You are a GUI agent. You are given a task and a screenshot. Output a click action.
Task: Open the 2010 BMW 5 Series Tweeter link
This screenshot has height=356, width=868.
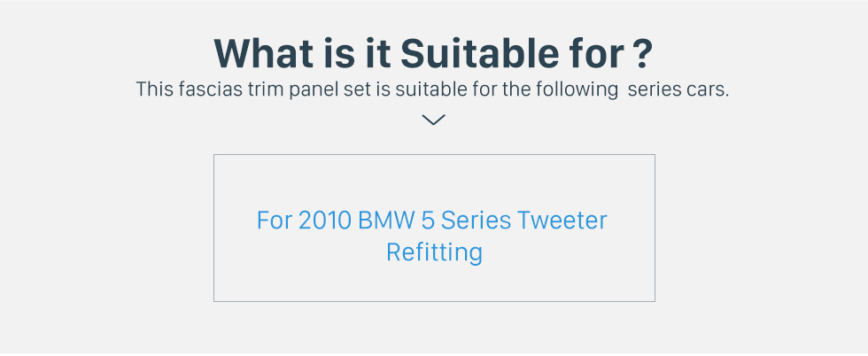click(x=432, y=236)
